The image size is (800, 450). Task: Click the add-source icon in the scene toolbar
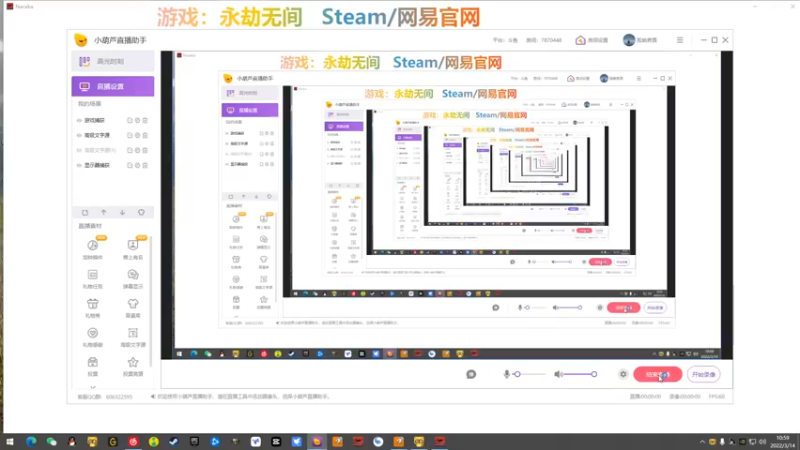tap(85, 212)
